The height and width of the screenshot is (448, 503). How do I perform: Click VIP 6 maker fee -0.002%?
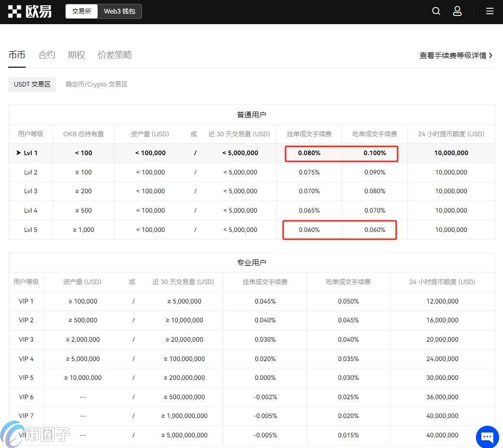tap(265, 397)
